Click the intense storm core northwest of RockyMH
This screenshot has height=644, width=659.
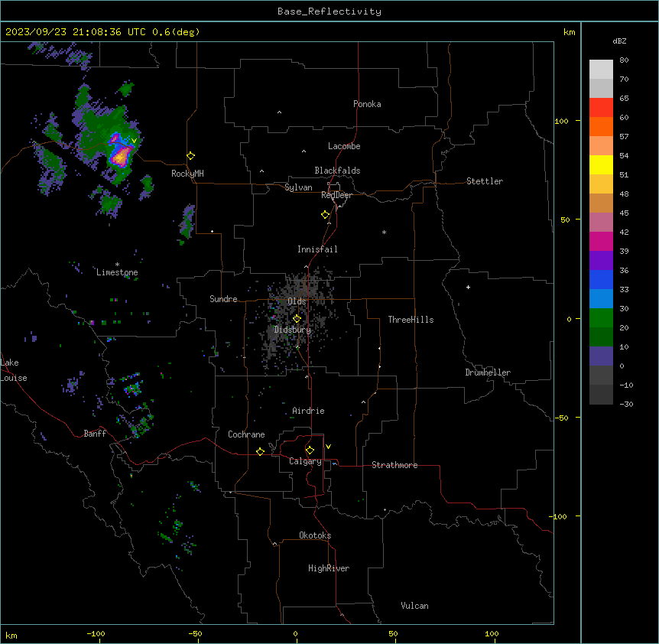click(120, 157)
